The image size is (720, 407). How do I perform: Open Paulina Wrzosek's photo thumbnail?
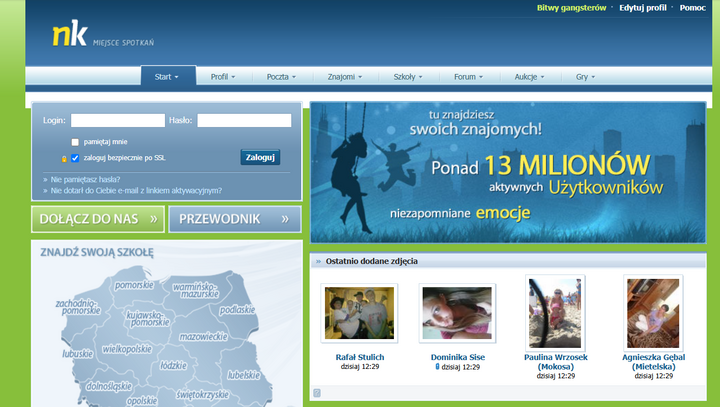[555, 313]
